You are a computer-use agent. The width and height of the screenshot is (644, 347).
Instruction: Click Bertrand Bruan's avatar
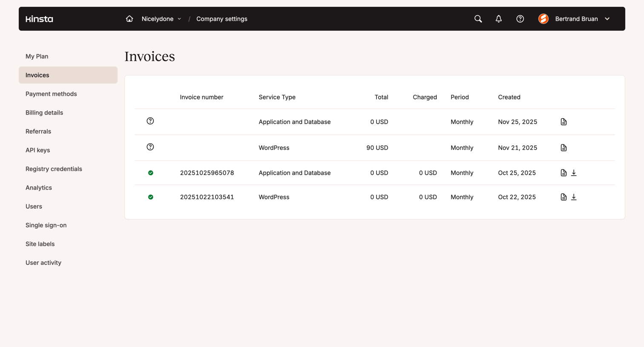coord(543,19)
